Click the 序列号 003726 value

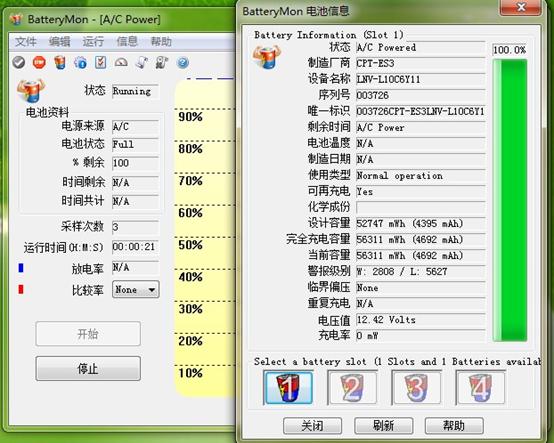tap(420, 95)
